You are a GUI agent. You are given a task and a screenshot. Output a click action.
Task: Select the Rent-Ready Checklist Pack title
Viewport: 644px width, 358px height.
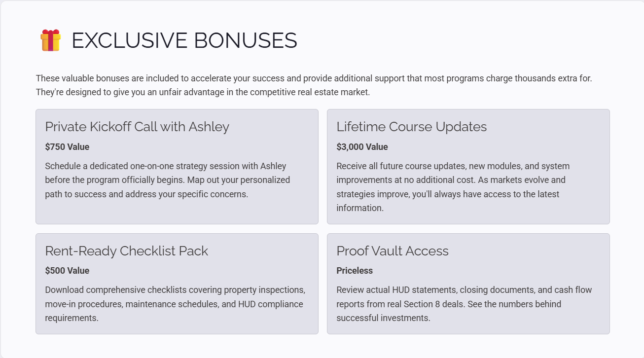[126, 251]
